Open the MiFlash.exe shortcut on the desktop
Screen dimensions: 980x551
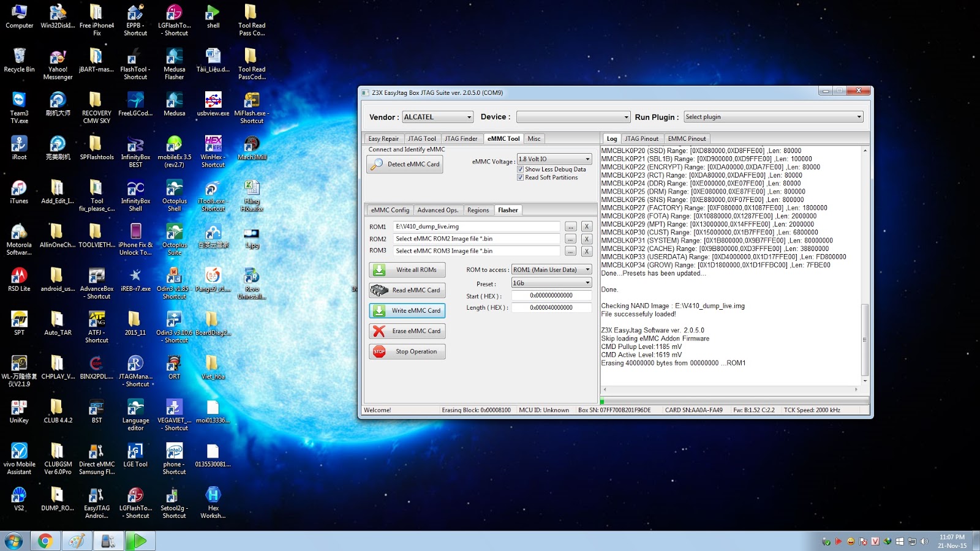point(252,108)
